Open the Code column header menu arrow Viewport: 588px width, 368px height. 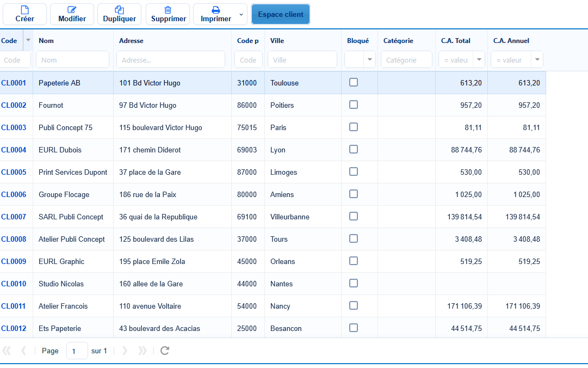[x=28, y=40]
